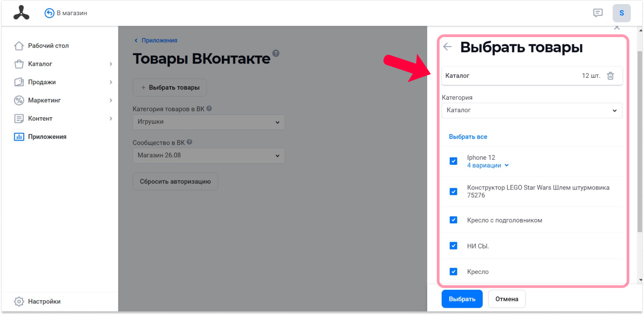Open the Каталог menu item
644x315 pixels.
click(40, 64)
